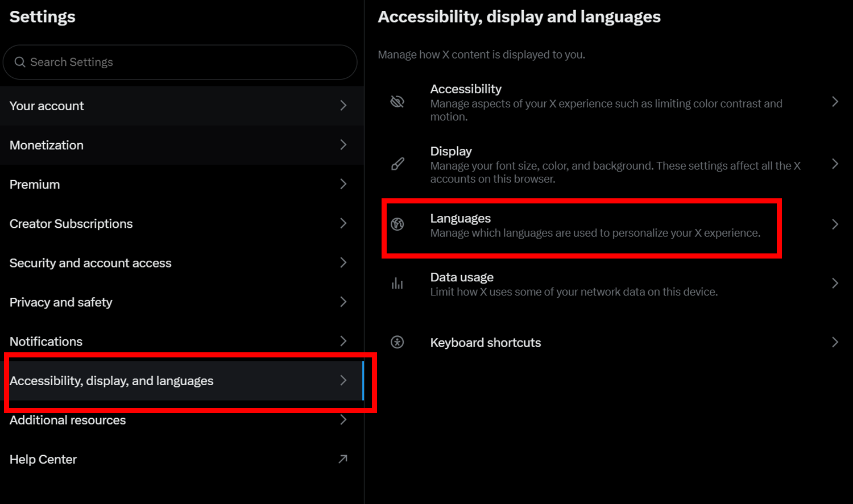Click the Display paintbrush icon
The height and width of the screenshot is (504, 853).
(397, 164)
